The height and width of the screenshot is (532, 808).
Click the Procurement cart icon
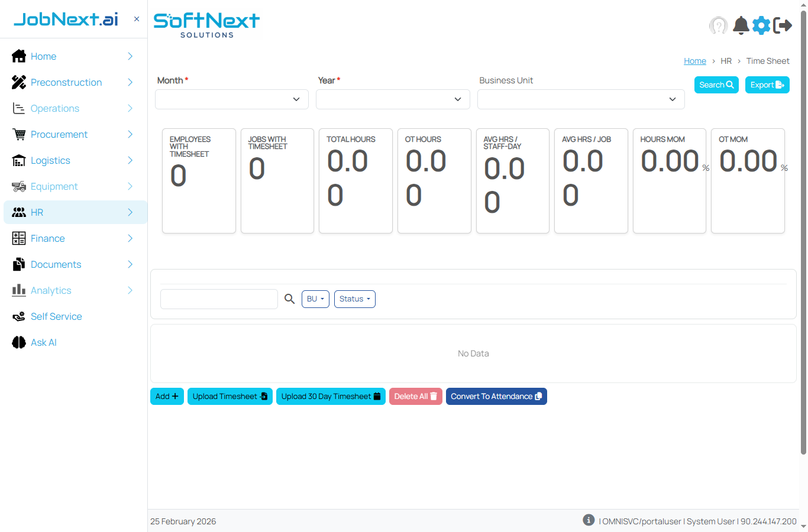(18, 134)
